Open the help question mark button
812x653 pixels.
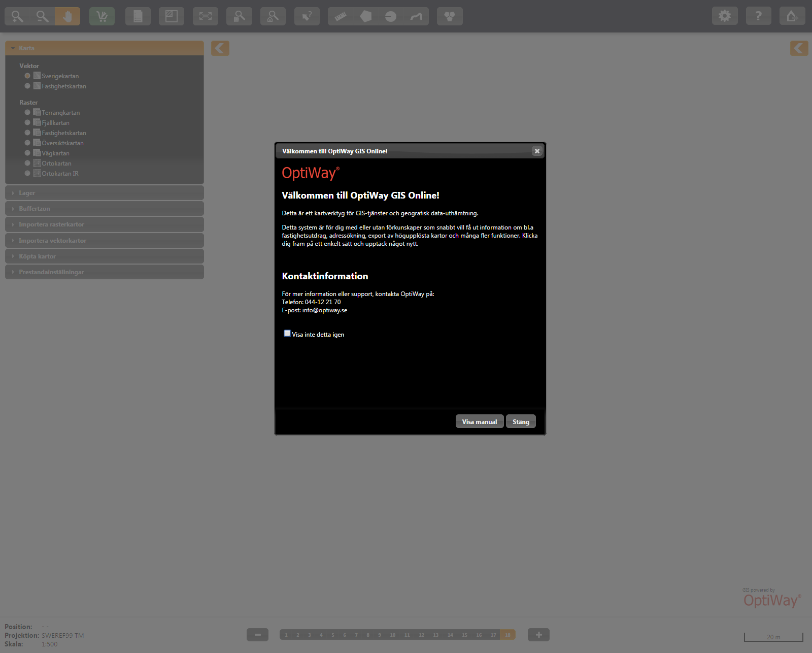point(759,16)
